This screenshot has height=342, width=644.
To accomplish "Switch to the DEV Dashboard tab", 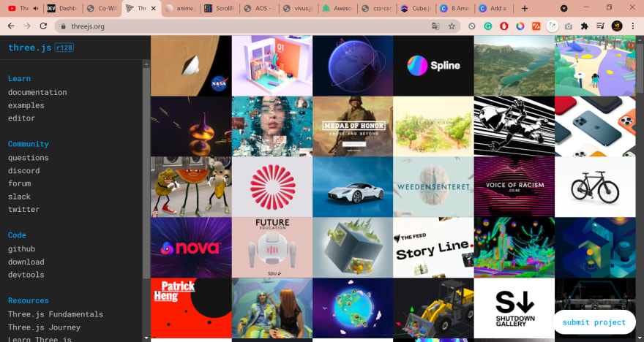I will click(x=63, y=9).
